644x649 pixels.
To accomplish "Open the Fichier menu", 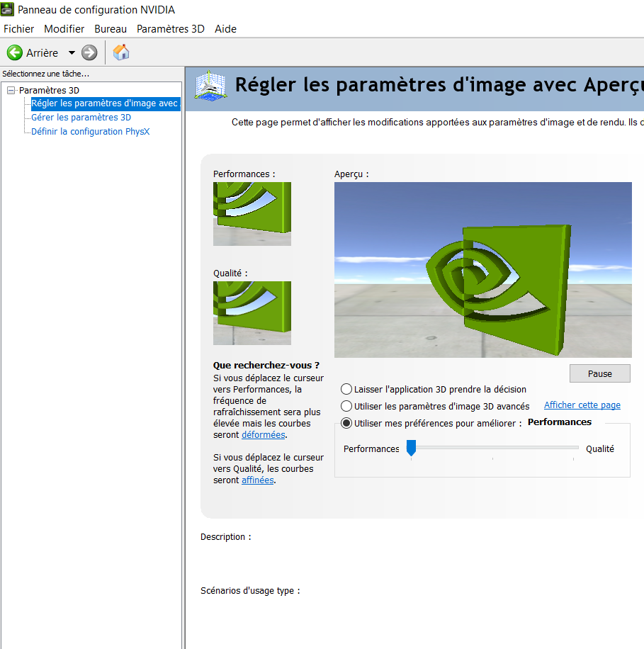I will pyautogui.click(x=18, y=29).
